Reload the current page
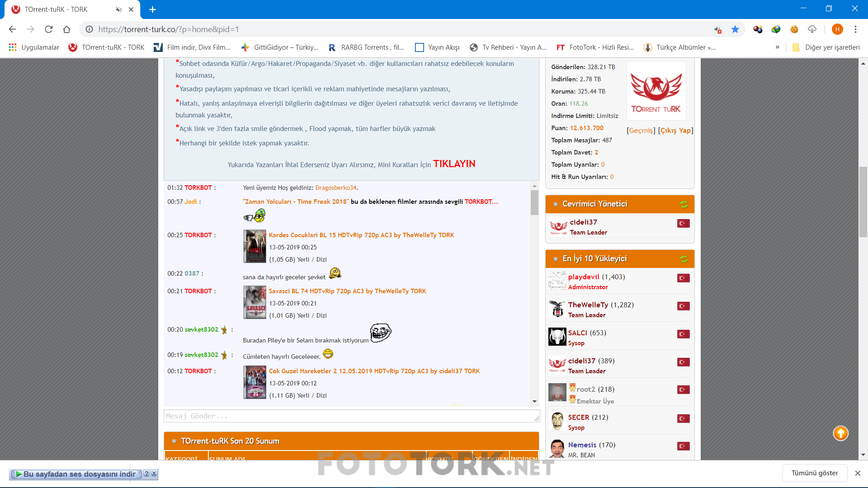This screenshot has height=488, width=868. pos(48,29)
